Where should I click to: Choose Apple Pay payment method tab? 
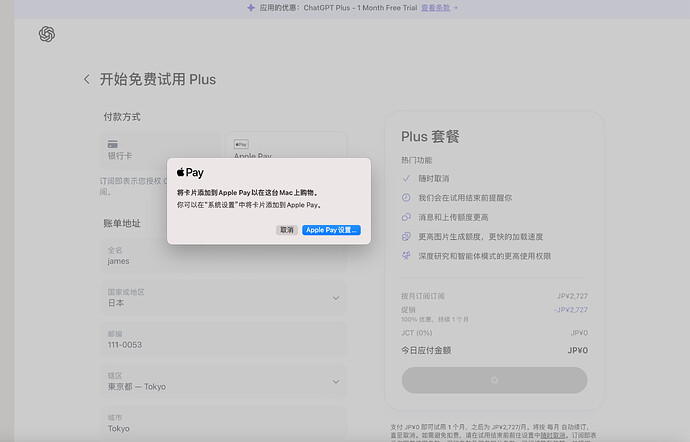coord(286,151)
